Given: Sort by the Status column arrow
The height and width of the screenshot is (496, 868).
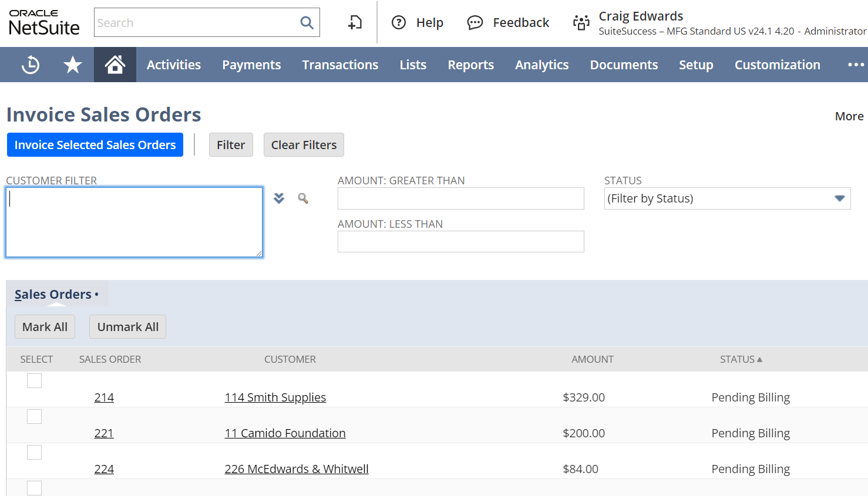Looking at the screenshot, I should (x=759, y=359).
